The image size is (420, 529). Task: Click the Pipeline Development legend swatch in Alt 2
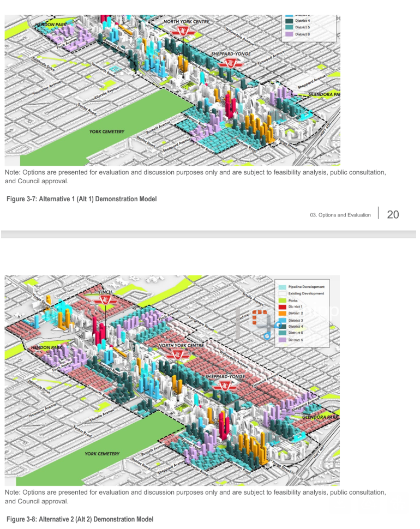(x=281, y=287)
